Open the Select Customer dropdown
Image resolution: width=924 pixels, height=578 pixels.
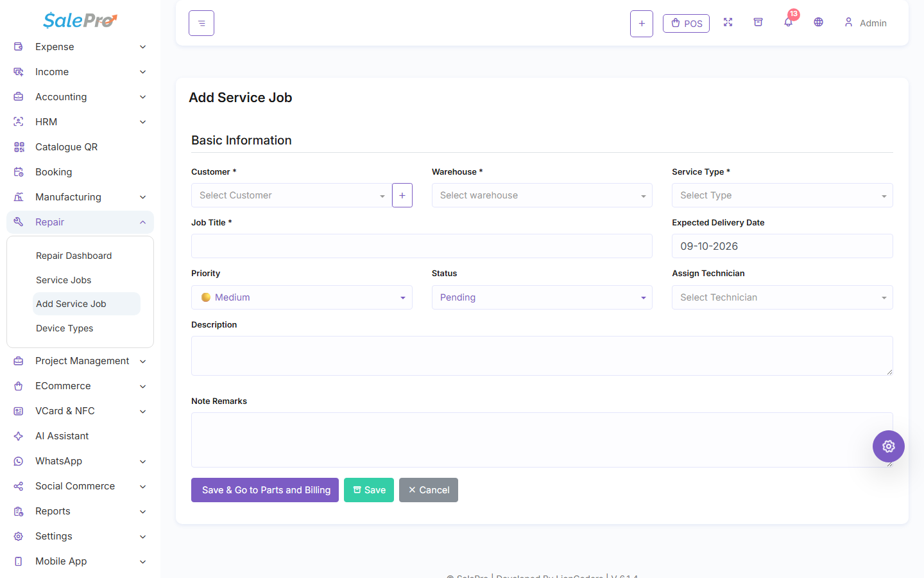pyautogui.click(x=291, y=195)
